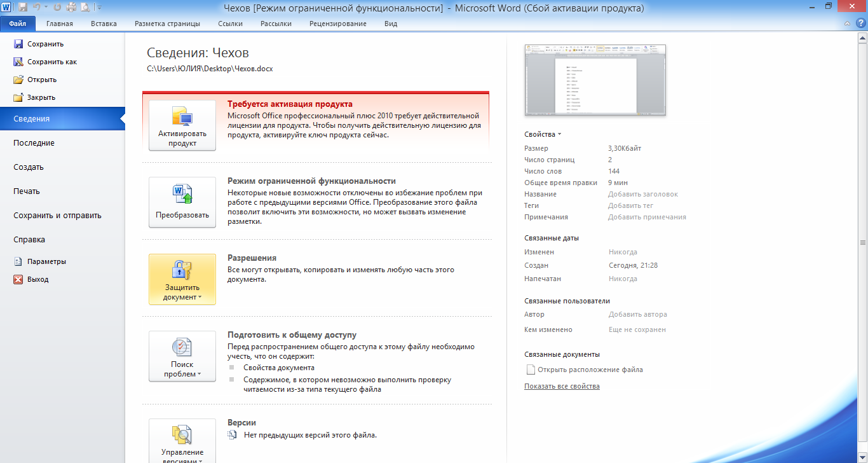Open the Защитить документ dropdown button
The image size is (868, 463).
[x=182, y=279]
